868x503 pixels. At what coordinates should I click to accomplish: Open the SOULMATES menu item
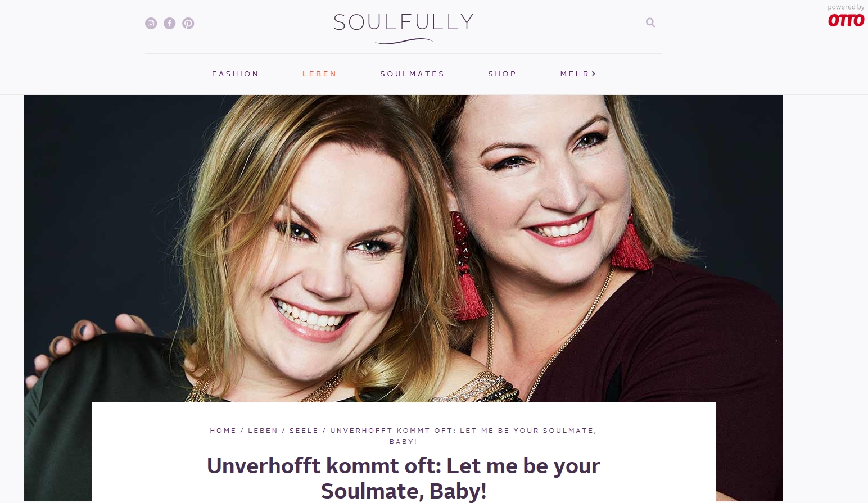[412, 74]
